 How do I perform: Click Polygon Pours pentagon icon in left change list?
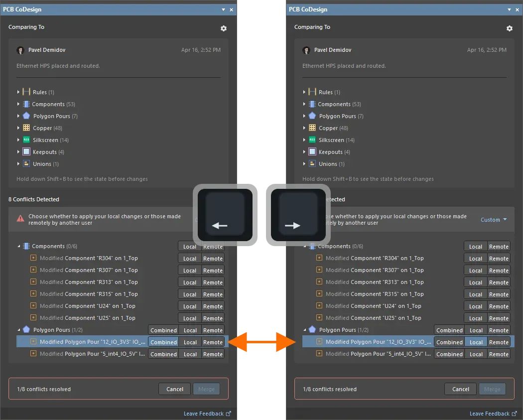[x=26, y=116]
